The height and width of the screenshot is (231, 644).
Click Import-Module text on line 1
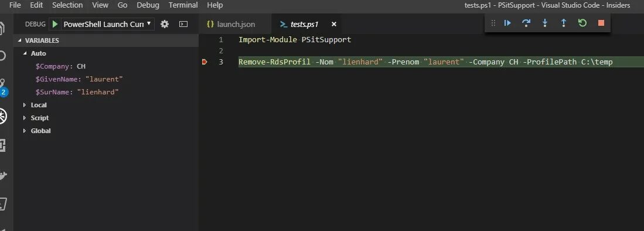(x=268, y=40)
